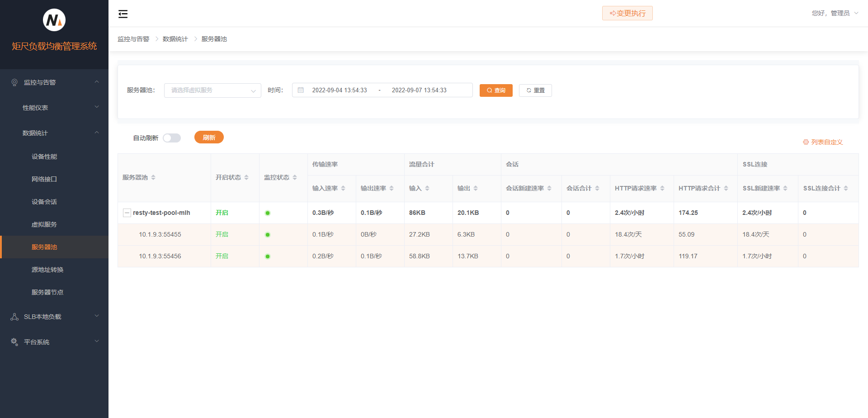This screenshot has height=418, width=868.
Task: Click the orange 查询 button
Action: coord(496,90)
